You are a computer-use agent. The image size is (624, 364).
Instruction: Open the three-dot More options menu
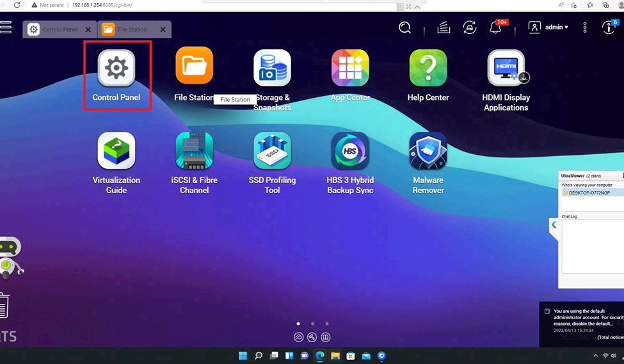584,28
